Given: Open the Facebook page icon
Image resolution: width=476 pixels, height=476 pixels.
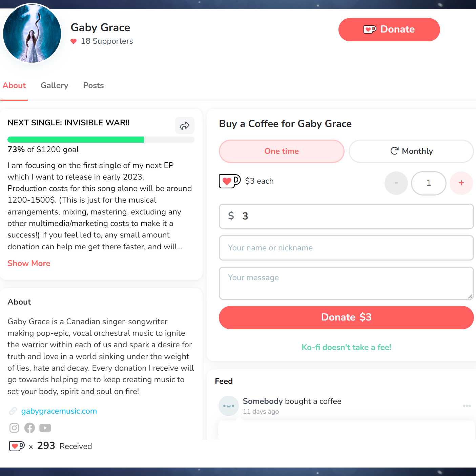Looking at the screenshot, I should 29,428.
